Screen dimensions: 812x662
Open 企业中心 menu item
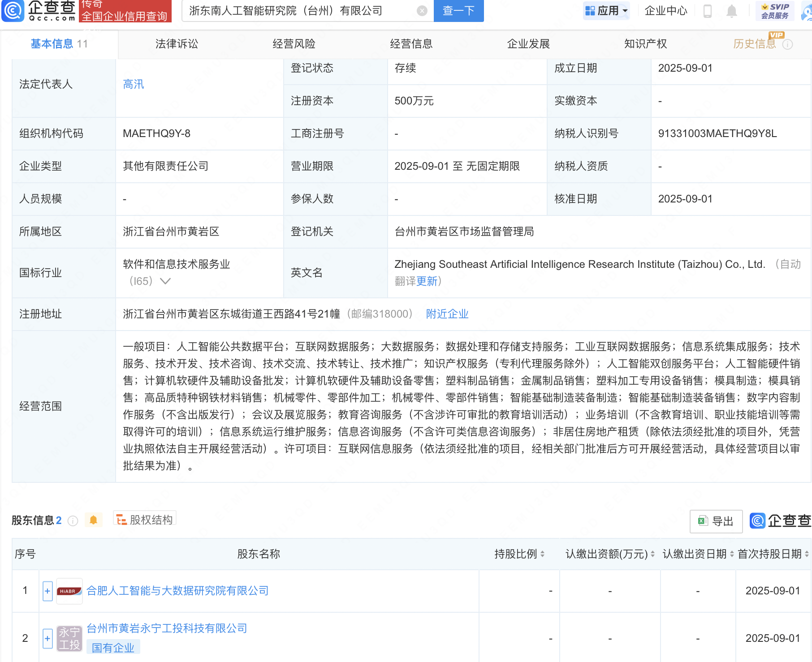[x=665, y=11]
